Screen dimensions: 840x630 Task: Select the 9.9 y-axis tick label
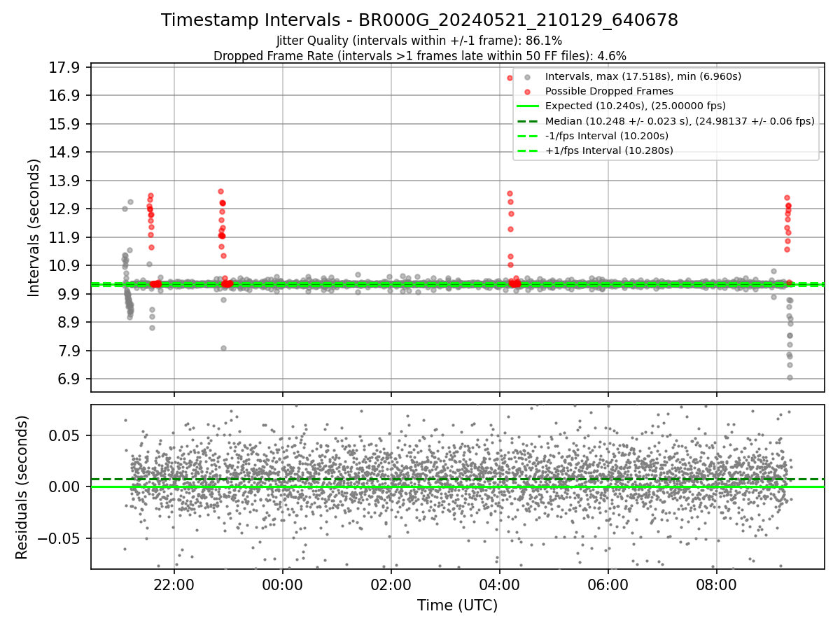pyautogui.click(x=70, y=294)
